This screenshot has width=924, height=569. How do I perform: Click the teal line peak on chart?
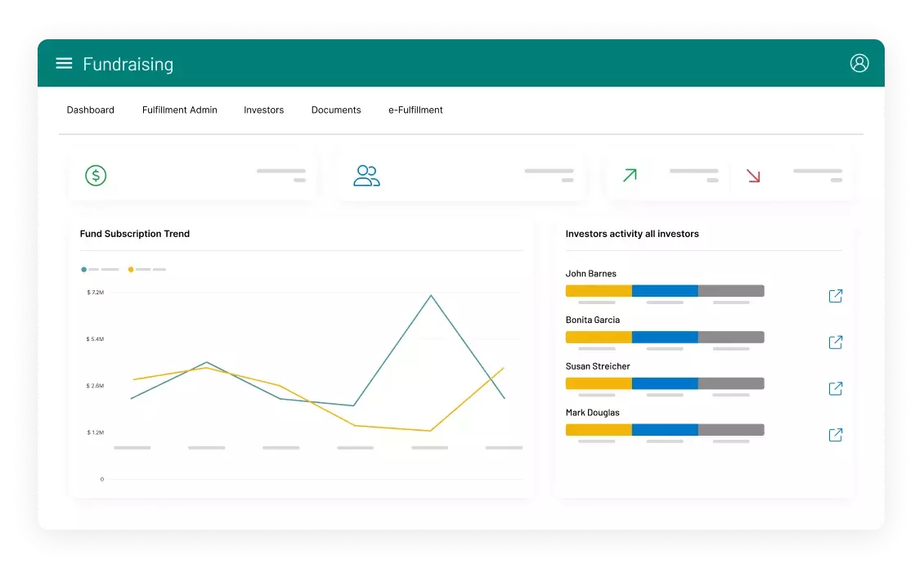click(x=431, y=295)
